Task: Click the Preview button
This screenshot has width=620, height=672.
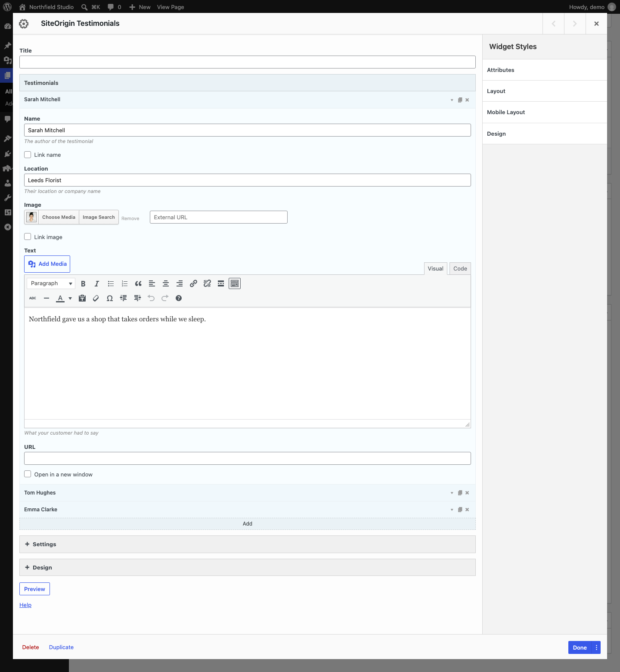Action: 34,589
